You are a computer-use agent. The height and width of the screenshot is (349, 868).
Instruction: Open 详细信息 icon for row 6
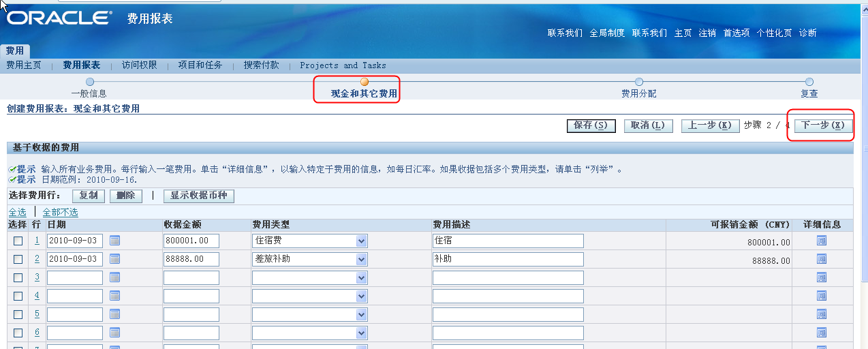pyautogui.click(x=821, y=333)
